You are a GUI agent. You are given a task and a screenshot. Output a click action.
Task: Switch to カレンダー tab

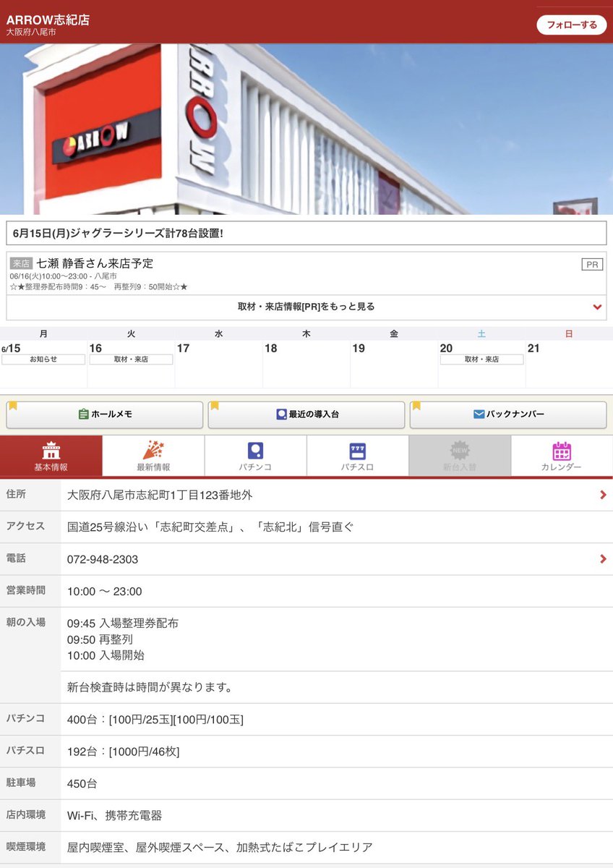click(562, 456)
